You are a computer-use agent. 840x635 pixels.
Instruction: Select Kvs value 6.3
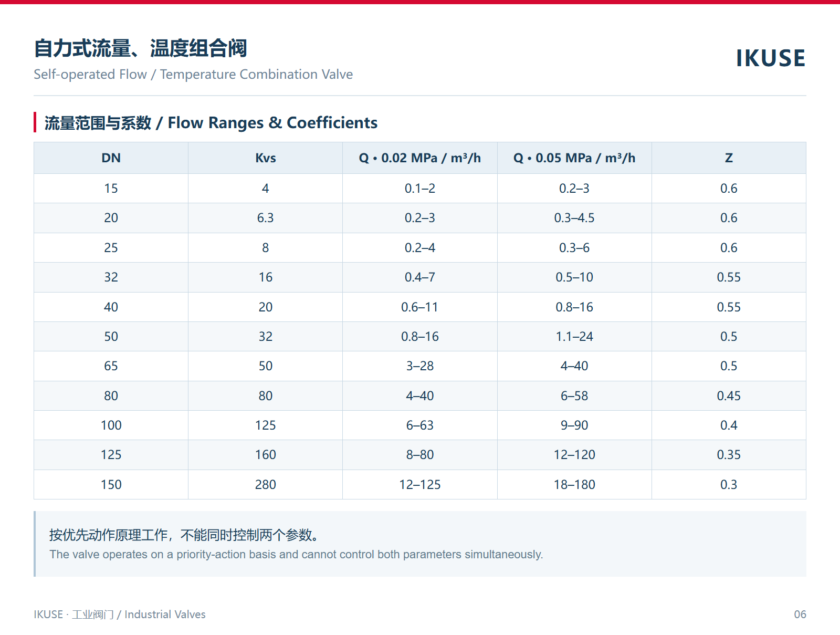click(x=265, y=218)
